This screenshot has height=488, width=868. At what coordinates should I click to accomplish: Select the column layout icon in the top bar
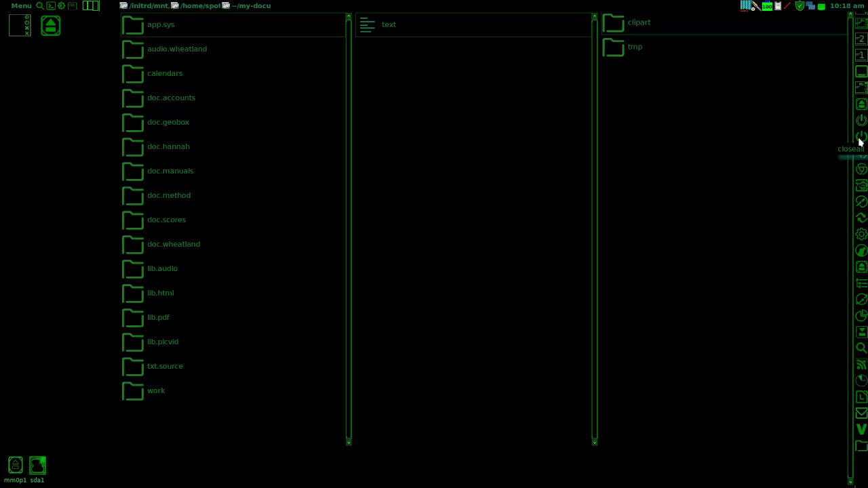(90, 5)
